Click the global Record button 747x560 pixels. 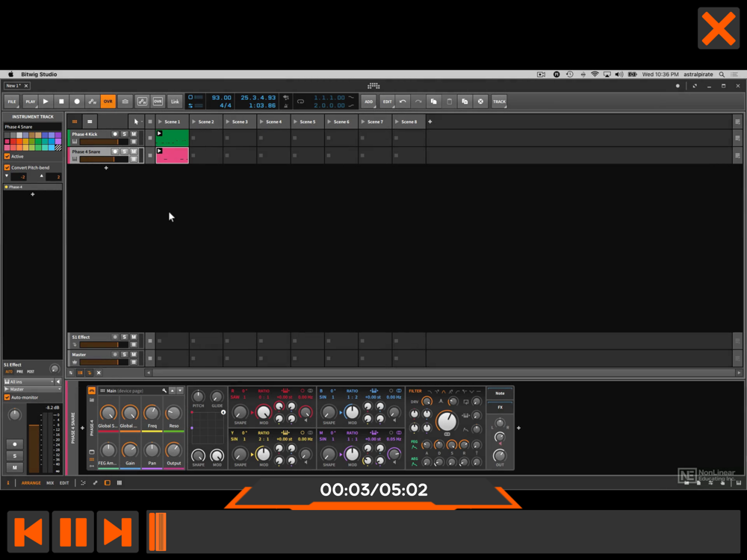(77, 102)
